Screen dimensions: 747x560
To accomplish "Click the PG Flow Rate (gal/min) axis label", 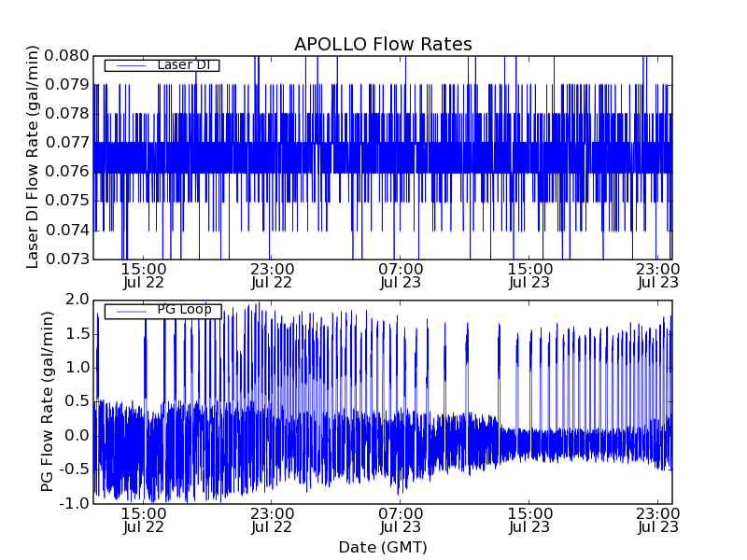I will point(47,402).
